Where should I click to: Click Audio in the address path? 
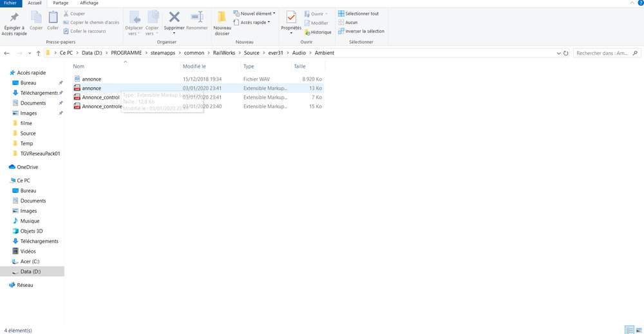tap(299, 53)
